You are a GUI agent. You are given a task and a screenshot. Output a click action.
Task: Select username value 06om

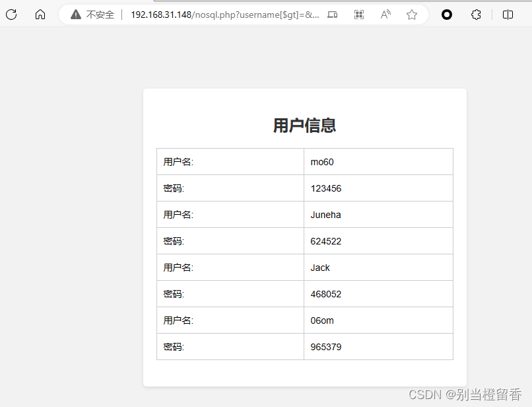(322, 320)
